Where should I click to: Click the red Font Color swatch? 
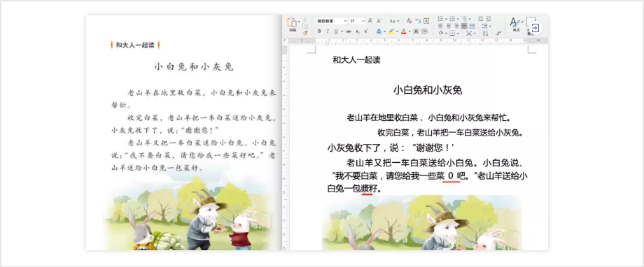click(x=404, y=31)
